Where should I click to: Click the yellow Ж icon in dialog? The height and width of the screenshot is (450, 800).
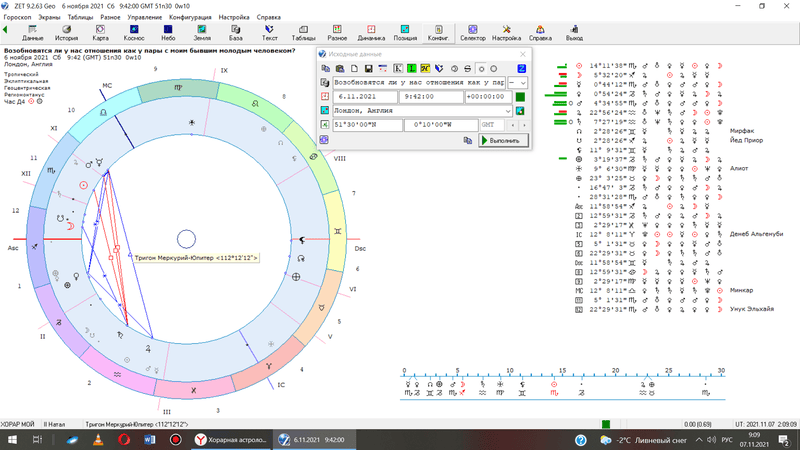pyautogui.click(x=424, y=68)
